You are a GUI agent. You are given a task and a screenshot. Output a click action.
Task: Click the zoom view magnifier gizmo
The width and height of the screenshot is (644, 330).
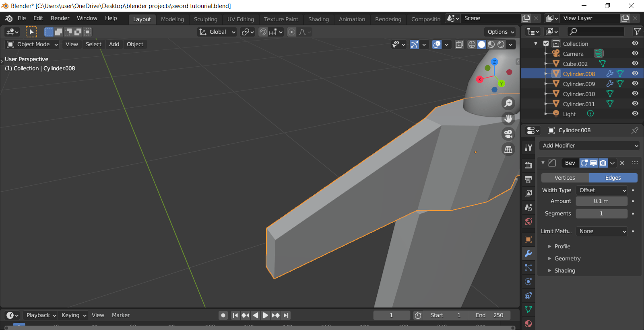tap(509, 103)
